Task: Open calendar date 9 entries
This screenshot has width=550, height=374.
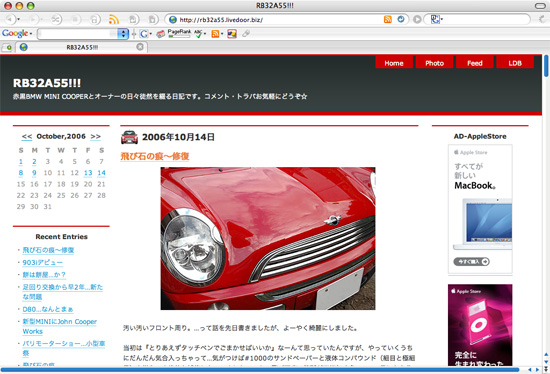Action: (34, 173)
